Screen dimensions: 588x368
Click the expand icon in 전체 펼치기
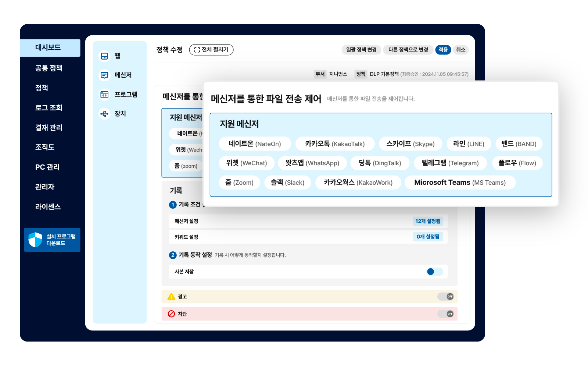point(197,50)
